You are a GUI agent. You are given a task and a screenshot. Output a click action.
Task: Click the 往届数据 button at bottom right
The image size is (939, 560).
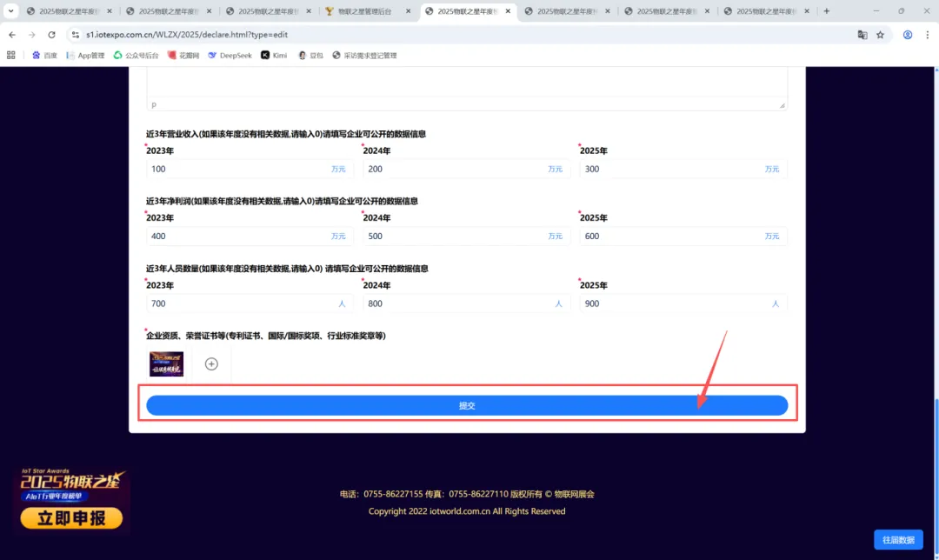(x=899, y=540)
